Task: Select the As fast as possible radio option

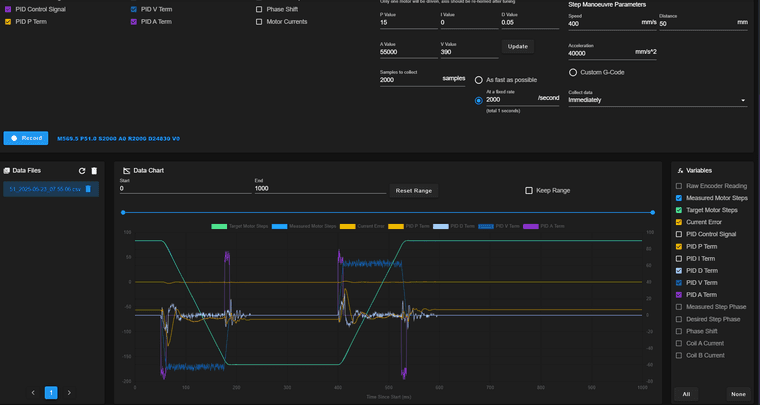Action: click(479, 80)
